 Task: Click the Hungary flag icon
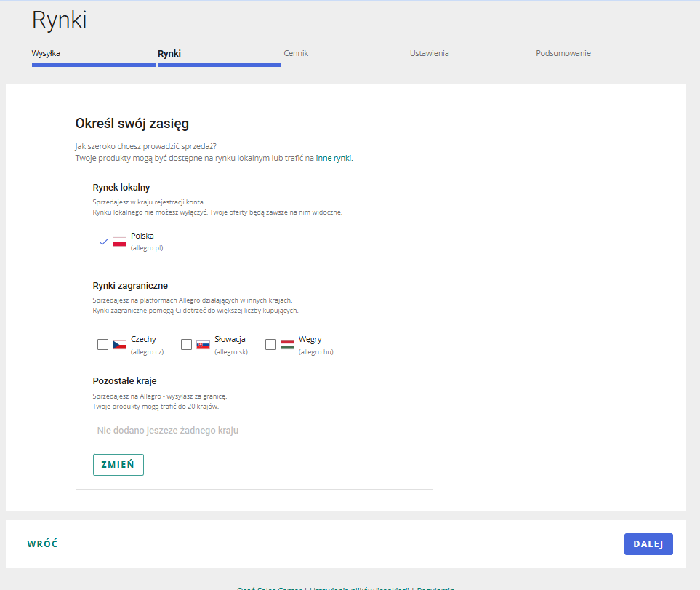point(287,345)
